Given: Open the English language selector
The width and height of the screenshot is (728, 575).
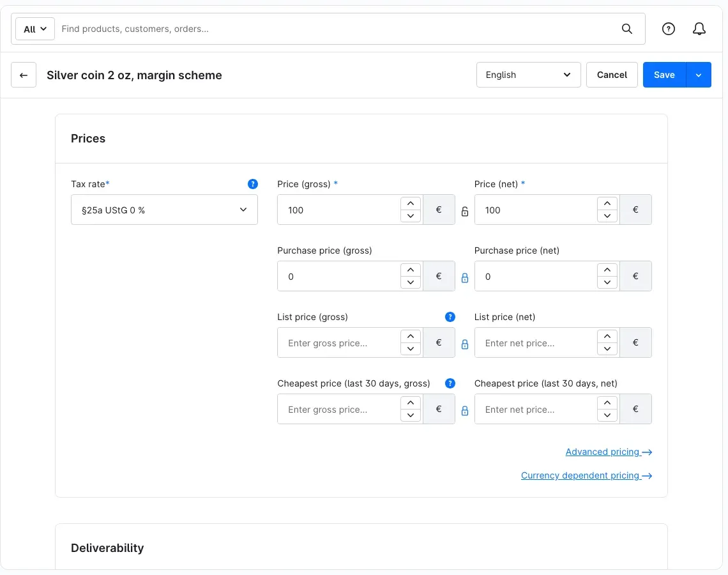Looking at the screenshot, I should tap(528, 75).
